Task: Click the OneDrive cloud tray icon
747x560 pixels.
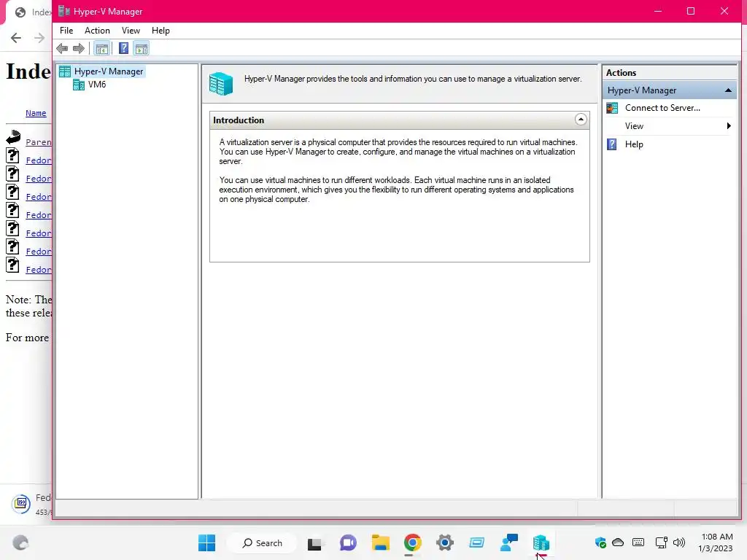Action: pyautogui.click(x=618, y=542)
